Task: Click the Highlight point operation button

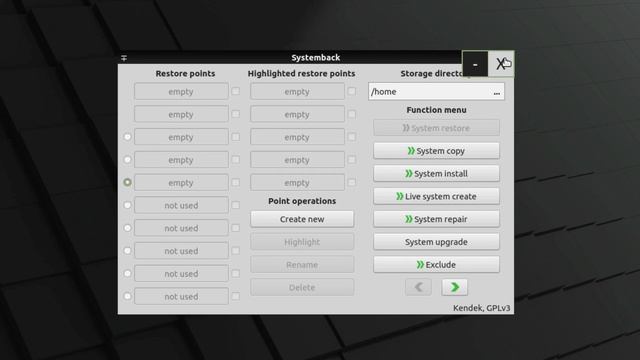Action: click(302, 242)
